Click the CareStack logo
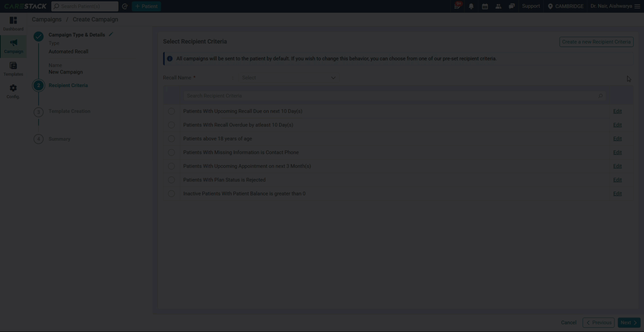The image size is (644, 332). [25, 6]
